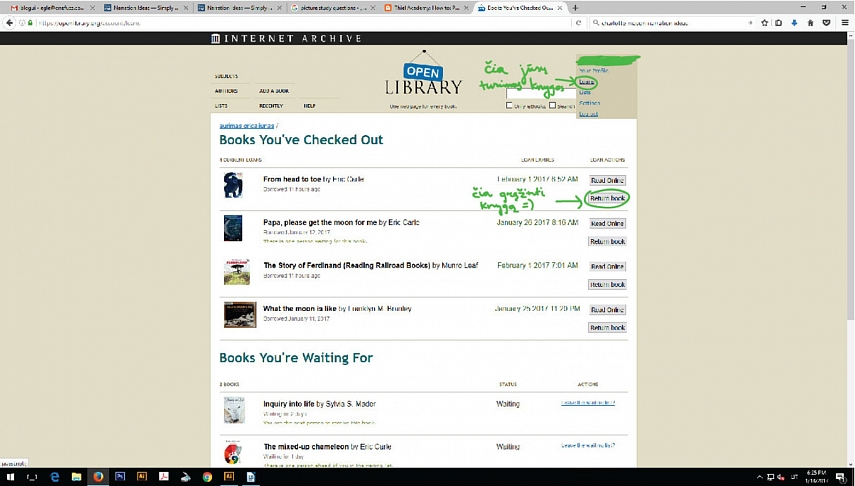Screen dimensions: 855x486
Task: Click the Log out link
Action: point(588,114)
